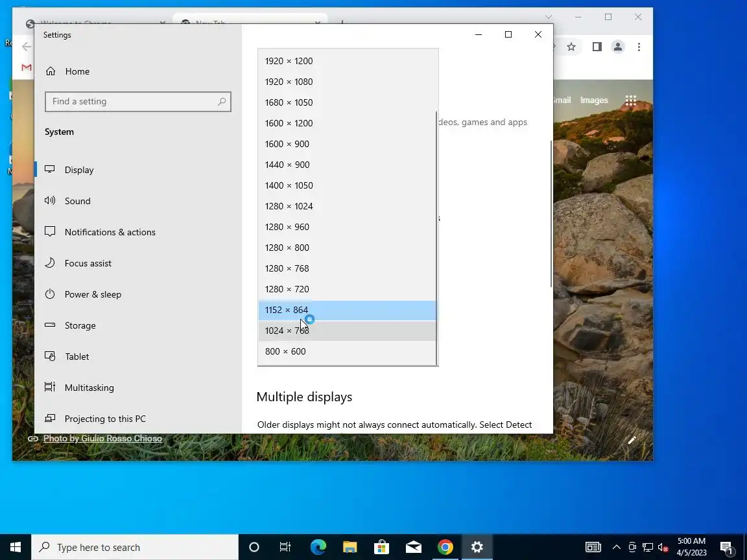Open network status tray icon
The height and width of the screenshot is (560, 747).
coord(647,547)
